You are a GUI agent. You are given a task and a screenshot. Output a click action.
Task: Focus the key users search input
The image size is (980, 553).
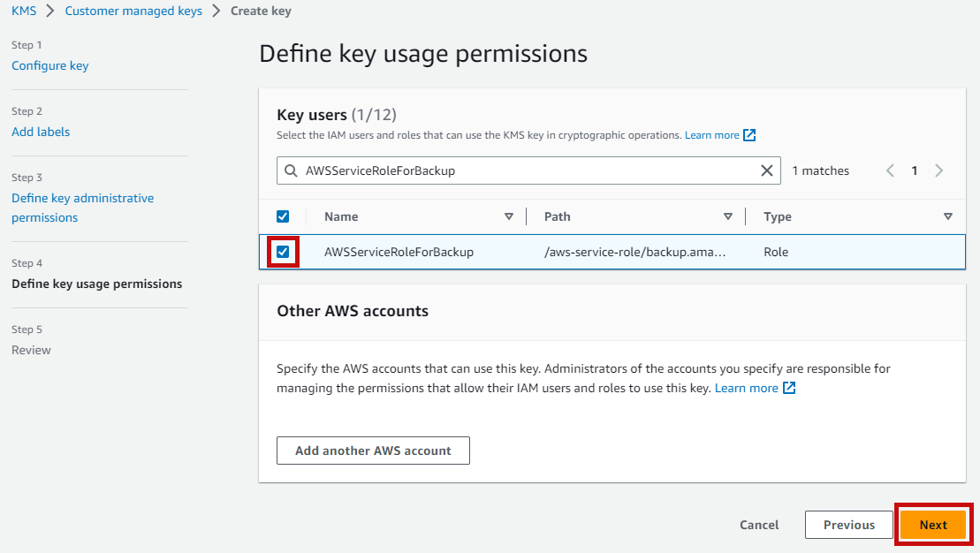click(528, 170)
